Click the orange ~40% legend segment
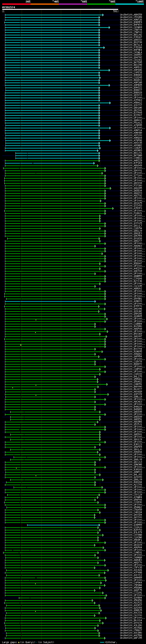This screenshot has width=146, height=644. click(45, 4)
